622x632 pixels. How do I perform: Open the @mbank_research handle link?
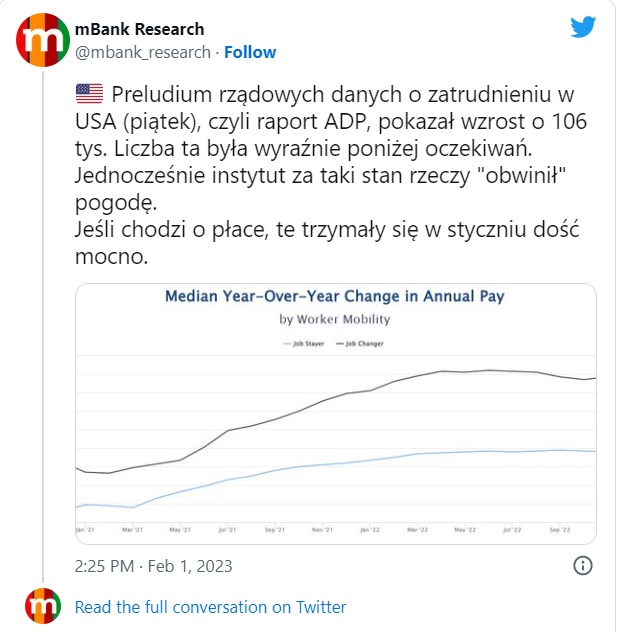click(x=143, y=52)
